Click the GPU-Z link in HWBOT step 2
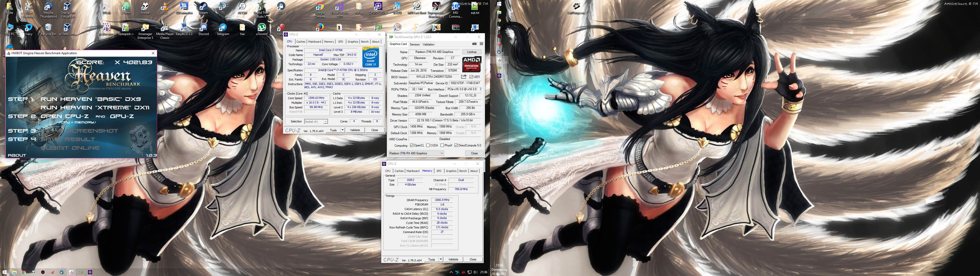The height and width of the screenshot is (276, 980). pos(122,116)
